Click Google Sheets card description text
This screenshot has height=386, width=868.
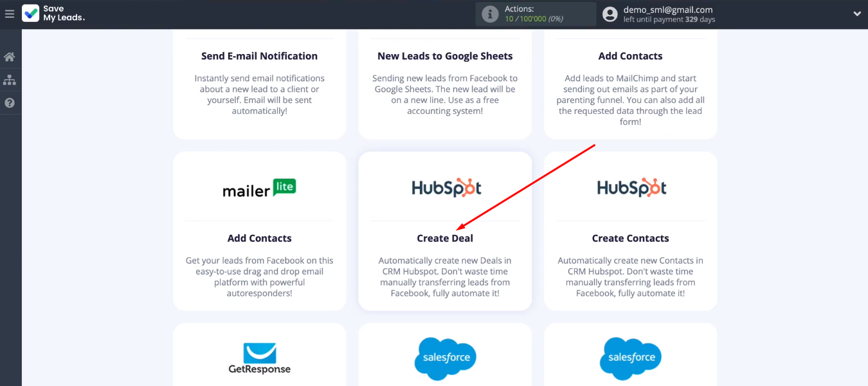(x=445, y=95)
